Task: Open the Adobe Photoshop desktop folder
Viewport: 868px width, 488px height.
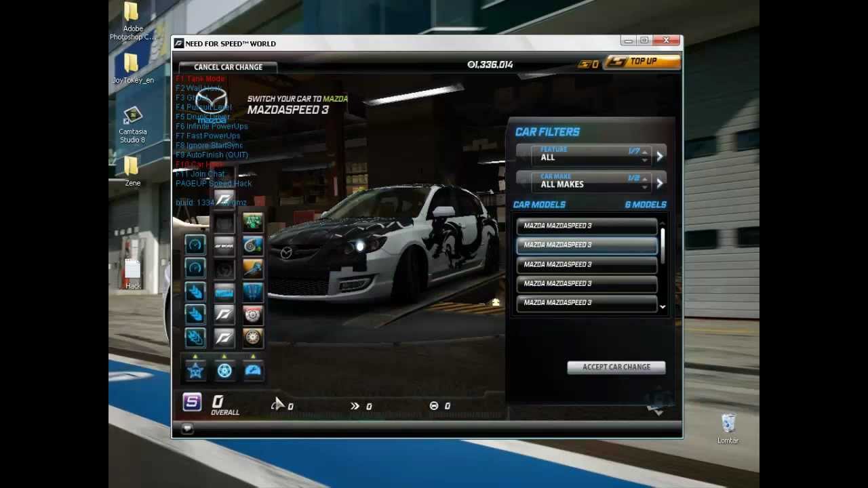Action: click(132, 22)
